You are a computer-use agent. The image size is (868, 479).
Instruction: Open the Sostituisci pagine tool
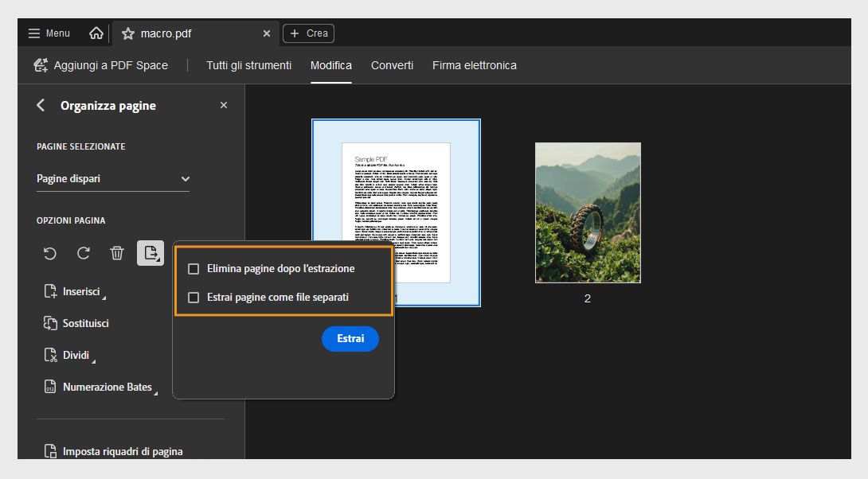85,323
